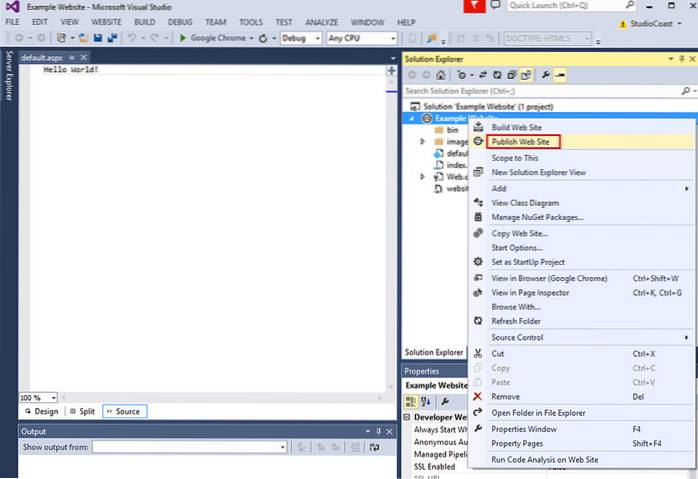Click the Properties wrench icon in Solution Explorer

(x=546, y=75)
